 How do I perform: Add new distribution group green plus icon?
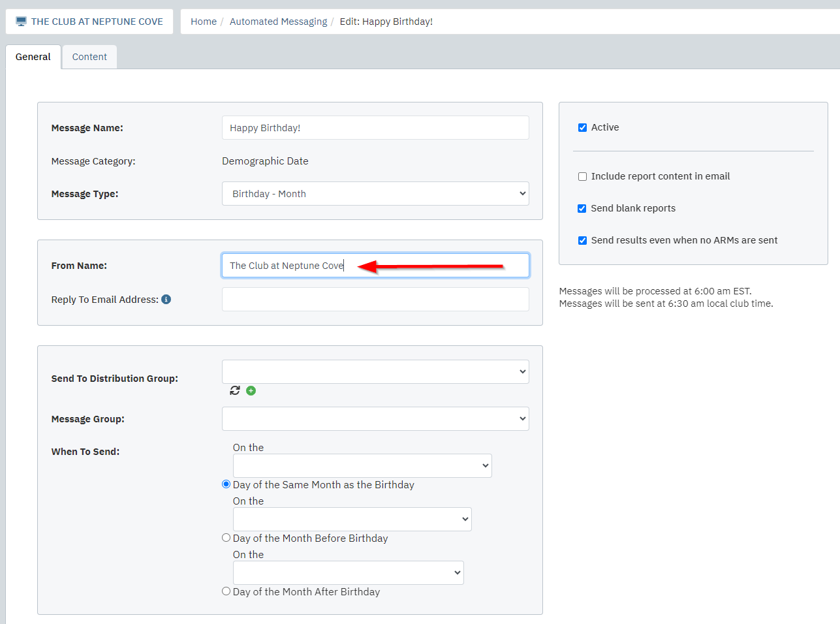[x=251, y=390]
